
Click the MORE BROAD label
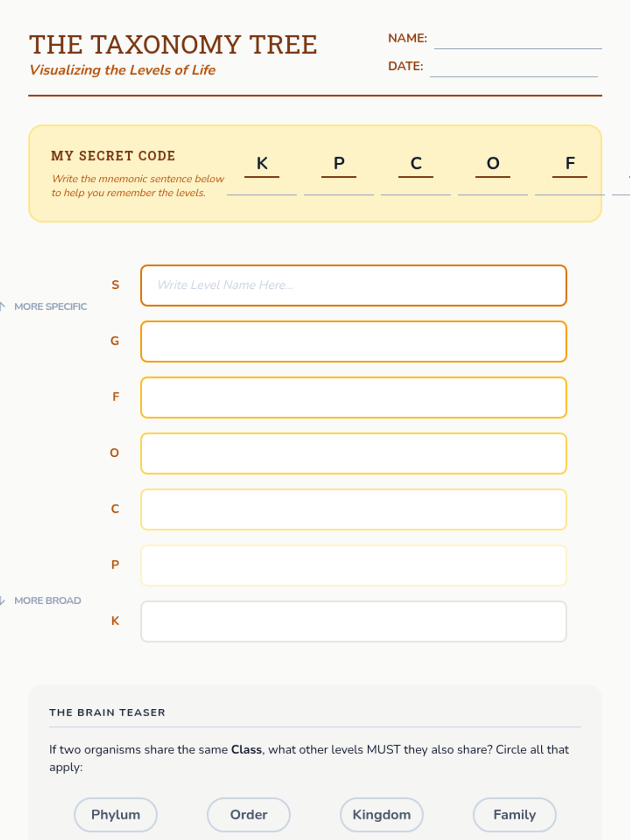point(47,601)
